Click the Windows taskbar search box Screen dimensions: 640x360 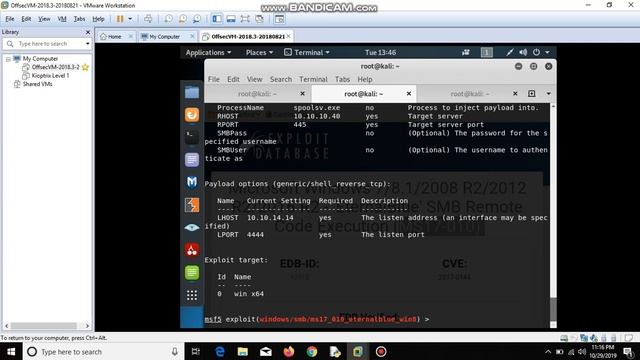point(104,351)
